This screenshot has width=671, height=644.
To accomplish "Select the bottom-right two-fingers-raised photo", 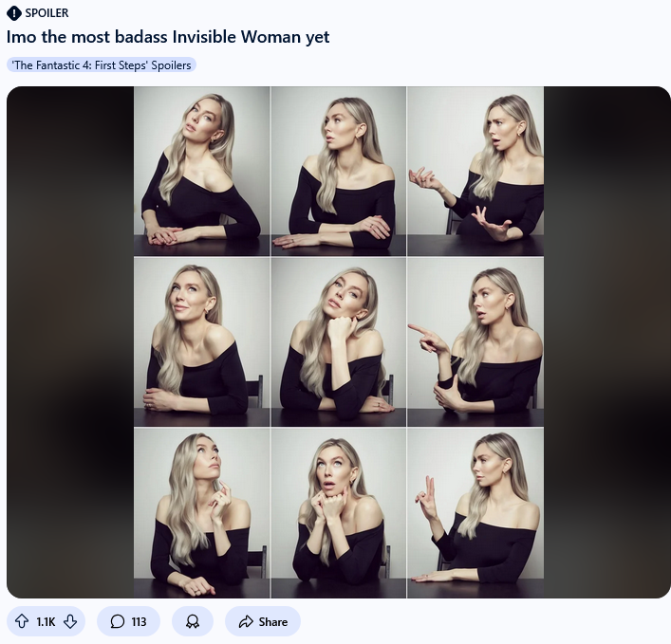I will coord(475,512).
